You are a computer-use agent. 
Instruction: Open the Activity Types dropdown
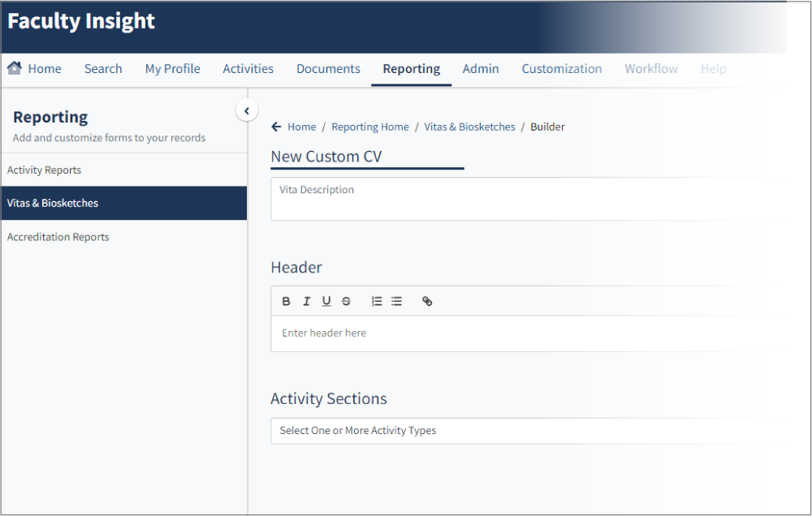click(x=518, y=431)
